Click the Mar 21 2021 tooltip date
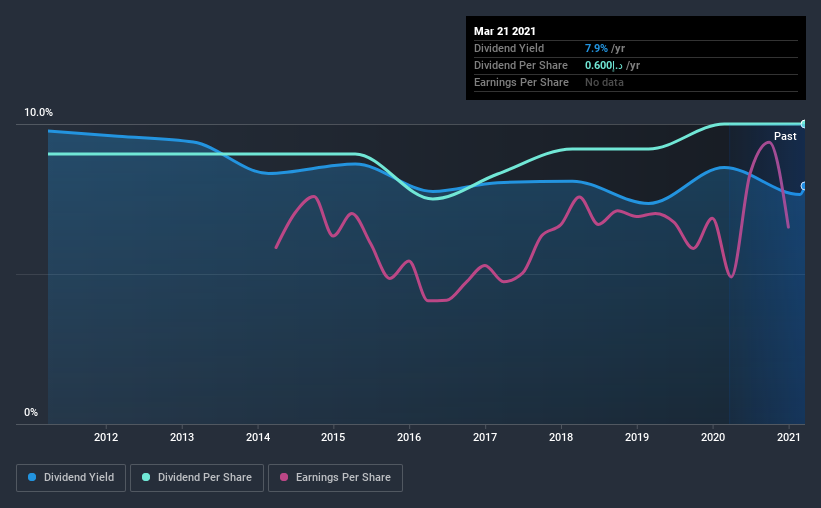 pyautogui.click(x=505, y=31)
